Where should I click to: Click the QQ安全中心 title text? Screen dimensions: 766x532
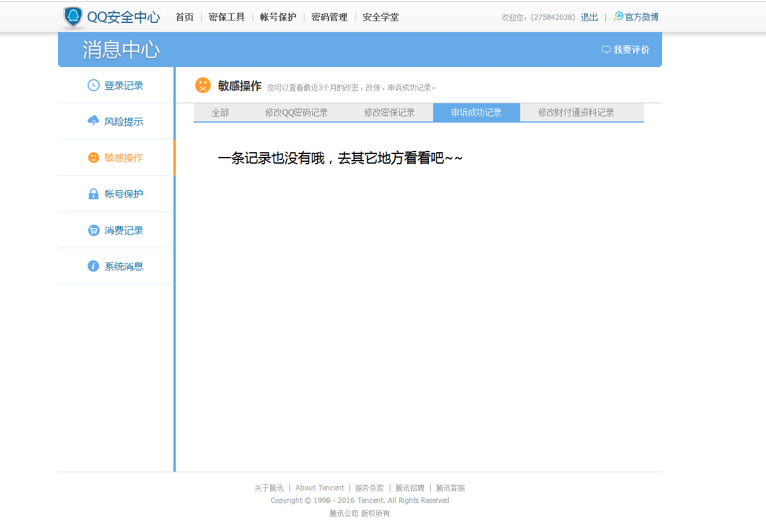click(124, 17)
